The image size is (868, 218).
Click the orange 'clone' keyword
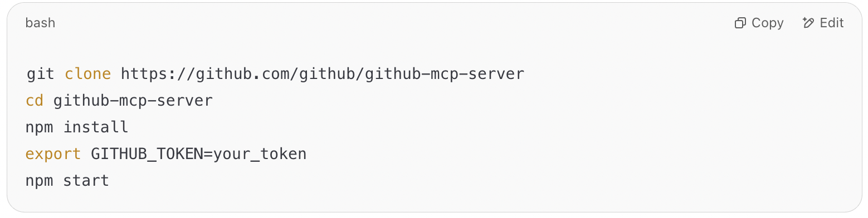(x=88, y=74)
